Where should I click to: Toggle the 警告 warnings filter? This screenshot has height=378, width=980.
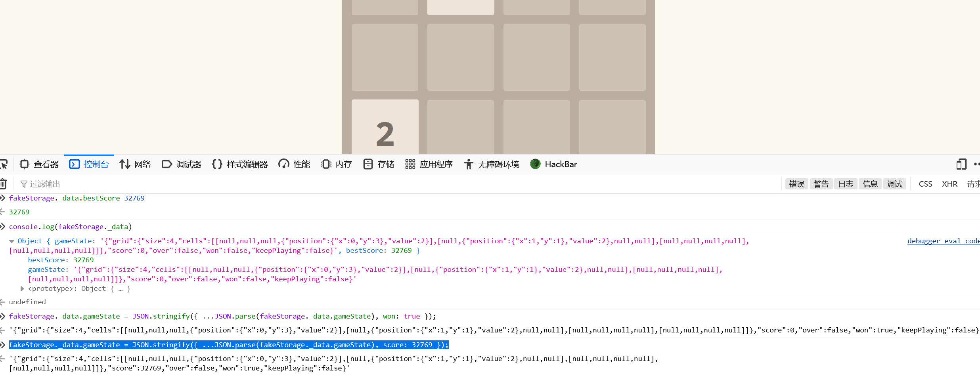821,184
